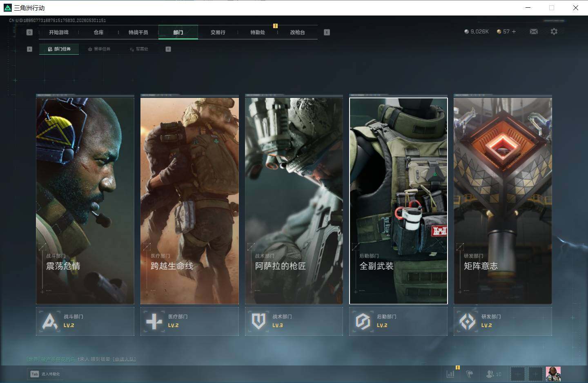Open the 阿萨拉的枪匠 tactical department card
Viewport: 588px width, 383px height.
pos(294,200)
